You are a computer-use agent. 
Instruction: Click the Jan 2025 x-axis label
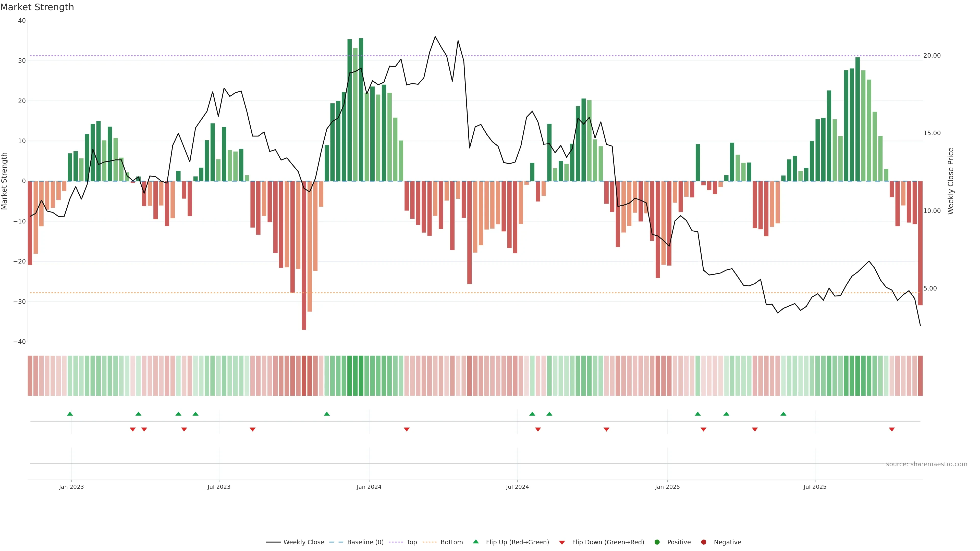(x=667, y=487)
